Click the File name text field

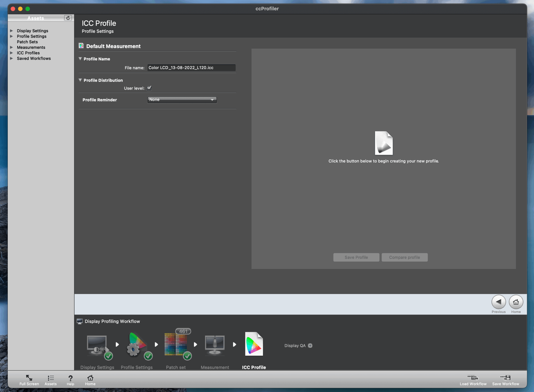[x=191, y=68]
